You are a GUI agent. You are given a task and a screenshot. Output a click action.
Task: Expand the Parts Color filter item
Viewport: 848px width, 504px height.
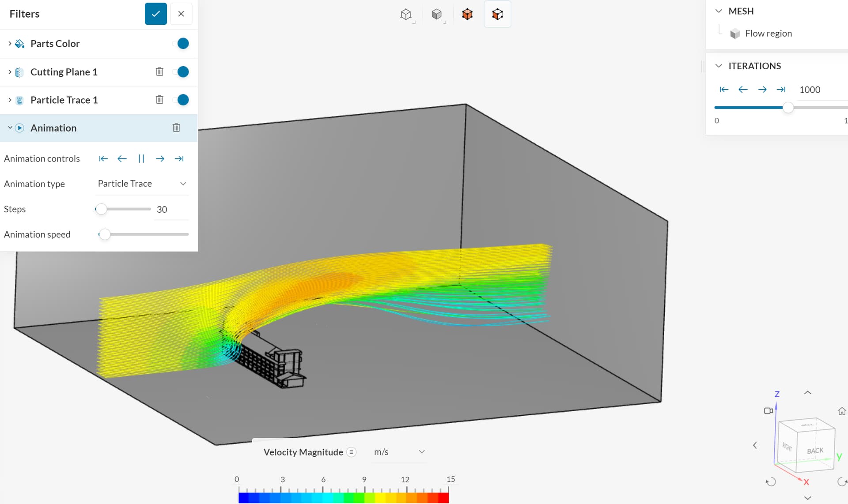coord(10,44)
